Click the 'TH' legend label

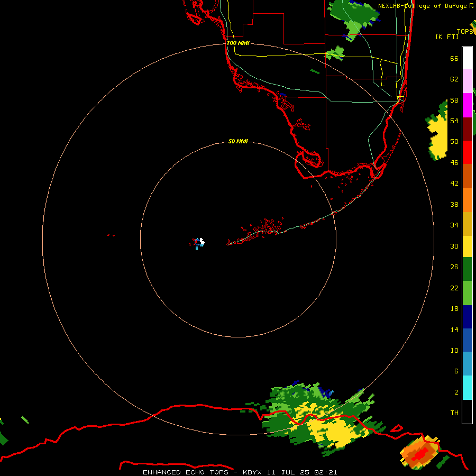[454, 413]
